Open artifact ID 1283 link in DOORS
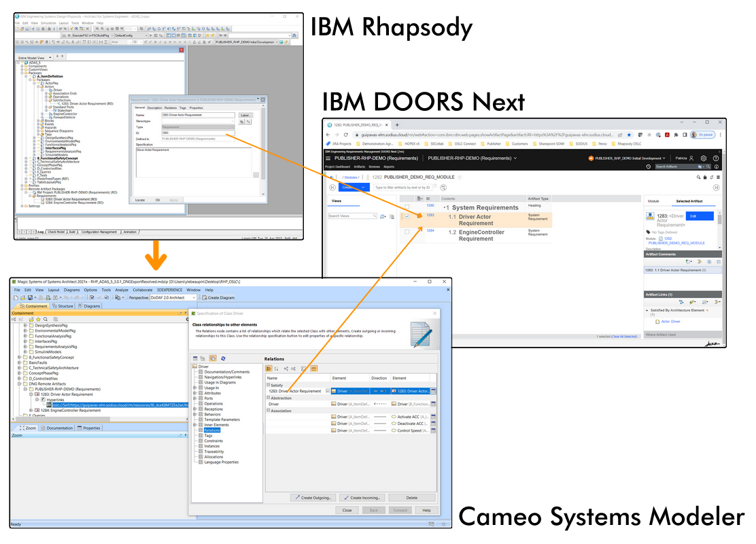 pos(430,215)
